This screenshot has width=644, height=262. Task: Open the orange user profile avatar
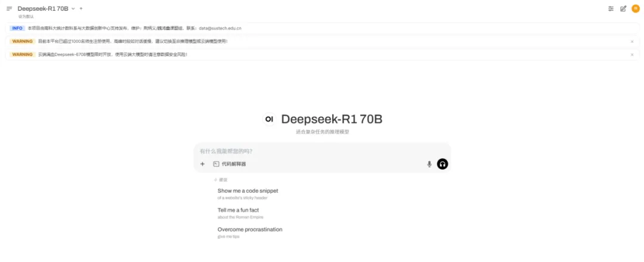point(636,8)
